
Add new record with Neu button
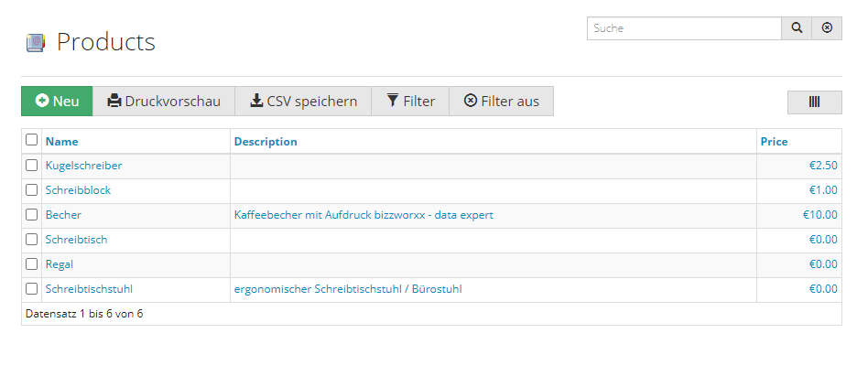[x=57, y=102]
